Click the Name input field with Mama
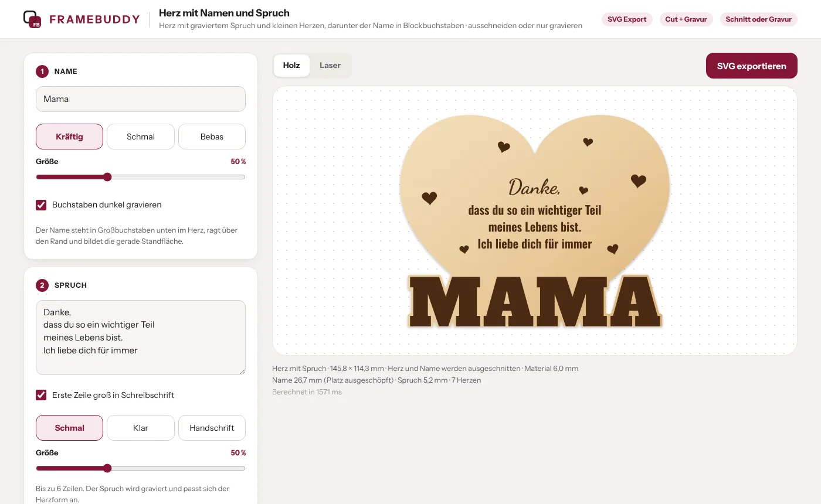The image size is (821, 504). tap(141, 99)
